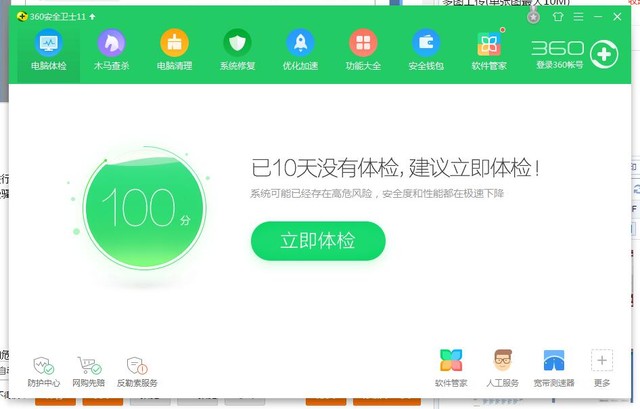Open 安全钱包 security wallet
The height and width of the screenshot is (409, 640).
coord(426,51)
